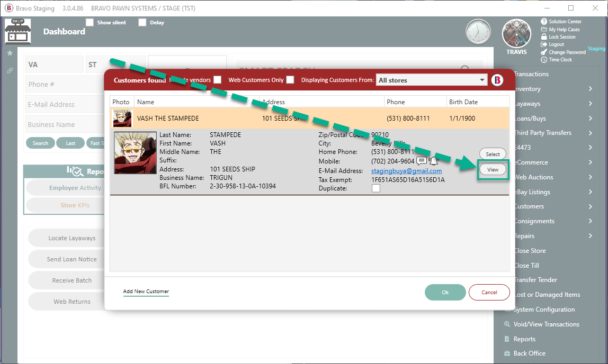Enable the Show silent checkbox
The image size is (608, 364).
tap(90, 23)
